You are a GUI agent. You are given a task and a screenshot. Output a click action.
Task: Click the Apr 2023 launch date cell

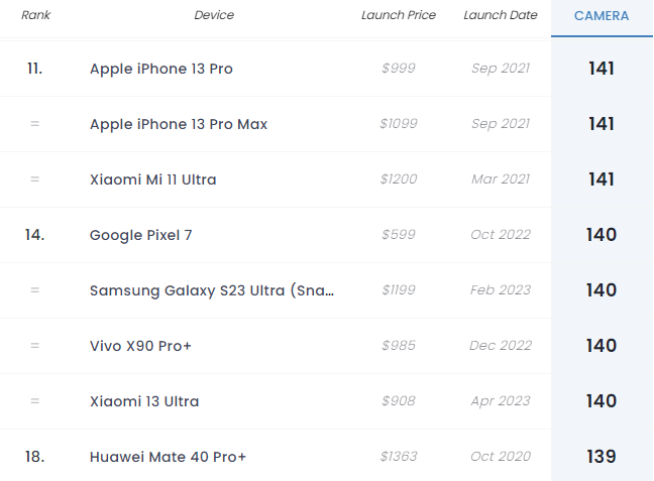pyautogui.click(x=500, y=401)
